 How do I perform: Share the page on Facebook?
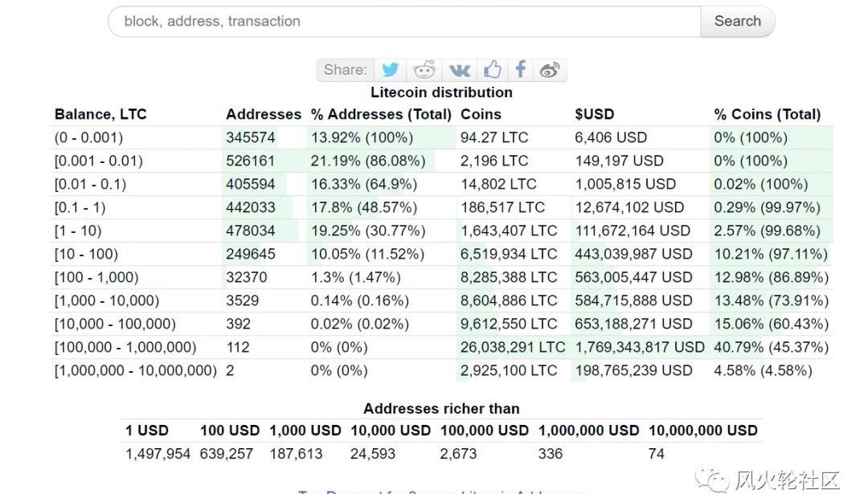521,70
